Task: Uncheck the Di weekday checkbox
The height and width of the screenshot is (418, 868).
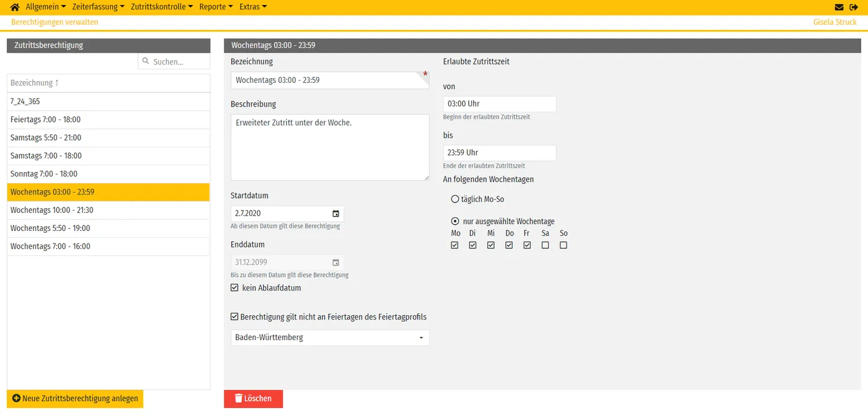Action: tap(472, 245)
